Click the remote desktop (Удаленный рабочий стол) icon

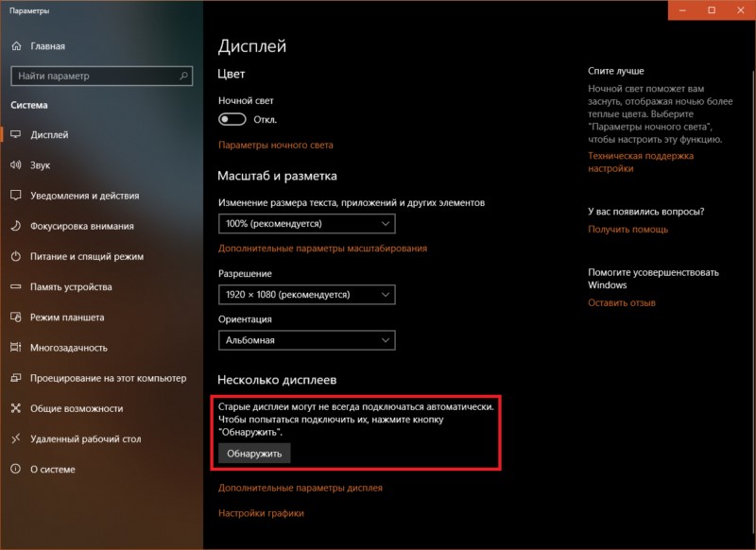click(16, 438)
